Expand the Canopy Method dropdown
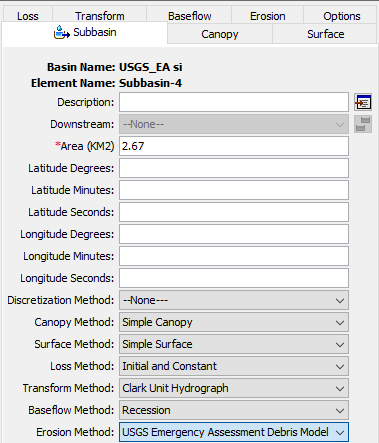The height and width of the screenshot is (443, 379). (x=234, y=322)
